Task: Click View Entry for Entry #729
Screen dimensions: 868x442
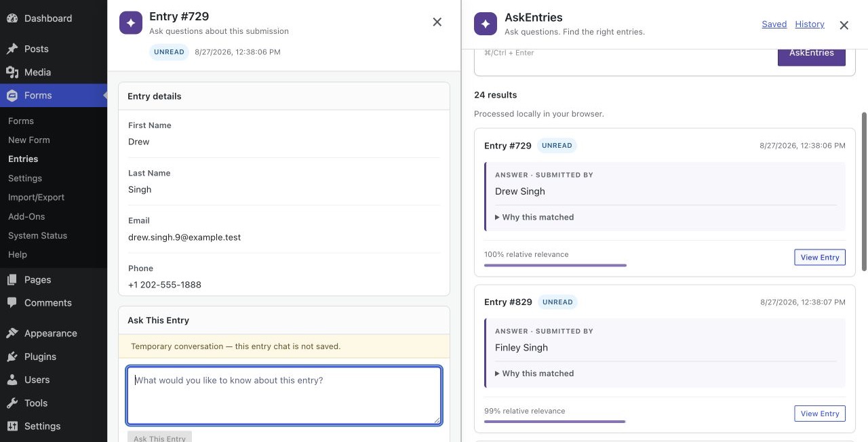Action: [x=820, y=257]
